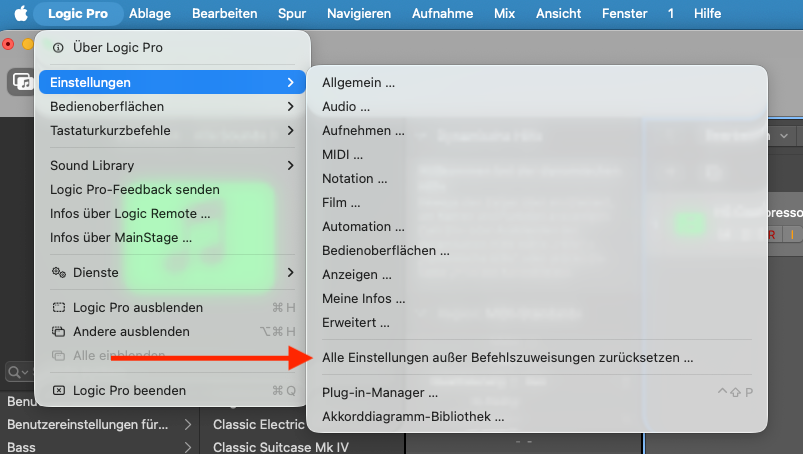The image size is (803, 454).
Task: Expand the Bass category chevron
Action: (x=188, y=447)
